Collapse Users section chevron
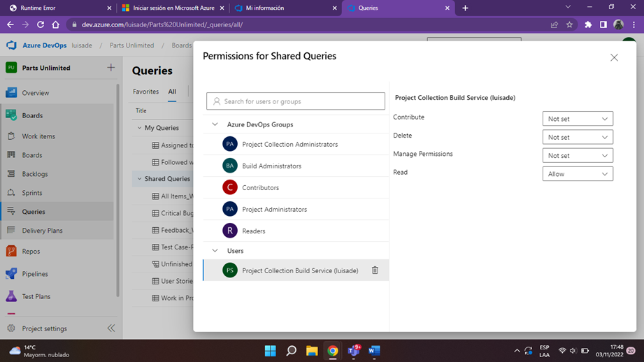 [x=215, y=250]
